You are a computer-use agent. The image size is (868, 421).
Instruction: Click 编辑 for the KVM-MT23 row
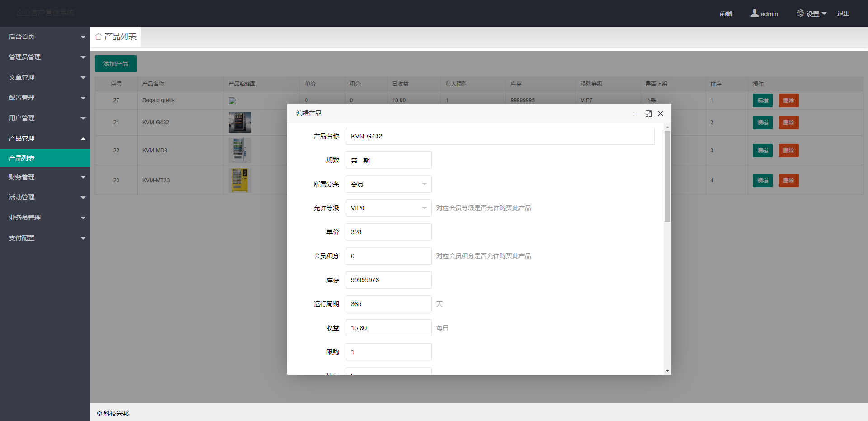pyautogui.click(x=762, y=180)
